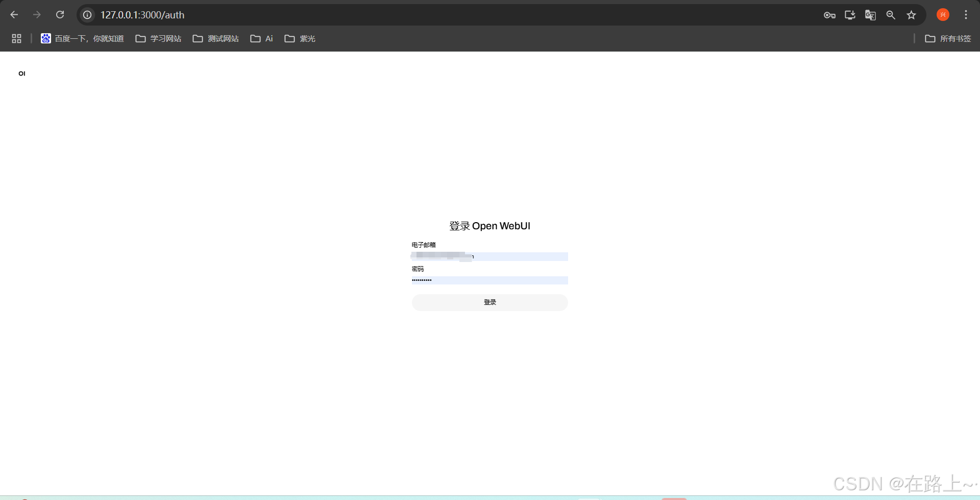Click the 电子邮箱 email input field
The width and height of the screenshot is (980, 500).
tap(489, 256)
